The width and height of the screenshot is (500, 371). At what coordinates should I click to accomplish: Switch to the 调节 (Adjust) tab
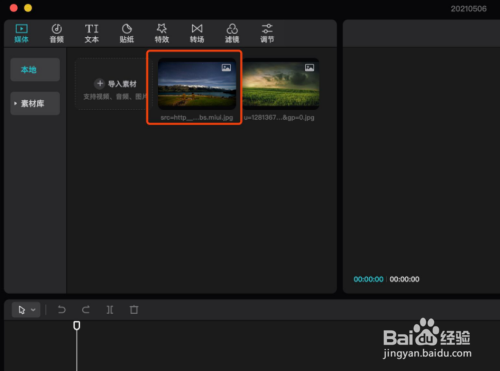pos(267,33)
